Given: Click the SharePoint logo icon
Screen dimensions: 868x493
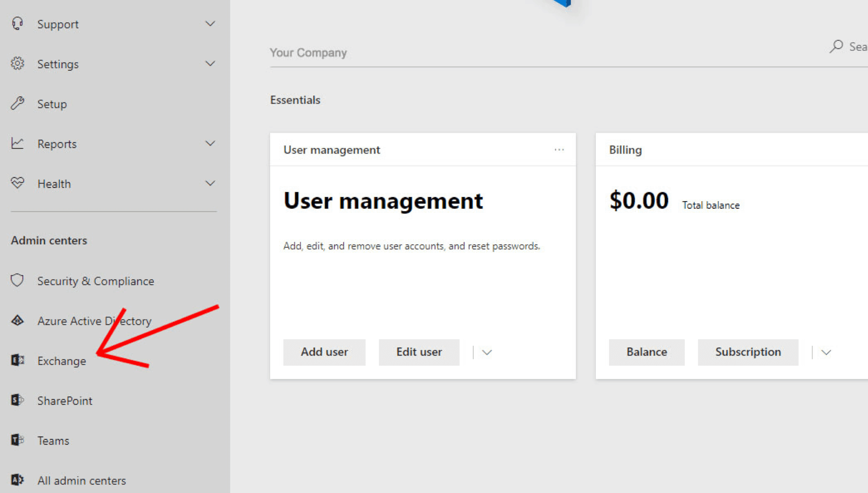Looking at the screenshot, I should pos(17,400).
